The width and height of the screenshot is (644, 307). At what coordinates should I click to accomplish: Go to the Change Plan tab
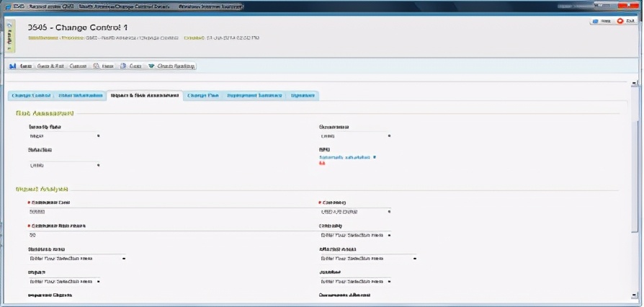pyautogui.click(x=202, y=95)
